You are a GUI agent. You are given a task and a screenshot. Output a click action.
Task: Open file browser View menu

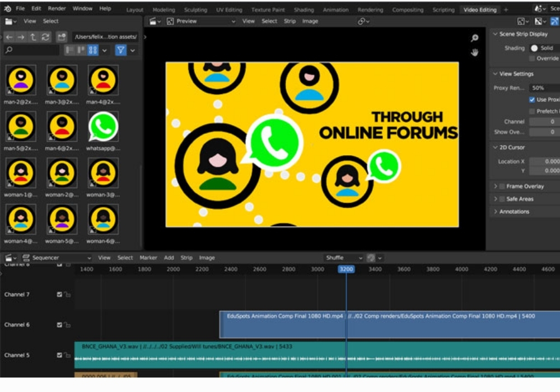click(30, 21)
